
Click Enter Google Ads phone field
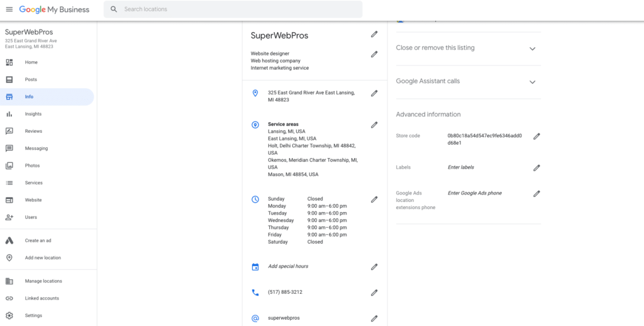coord(474,193)
